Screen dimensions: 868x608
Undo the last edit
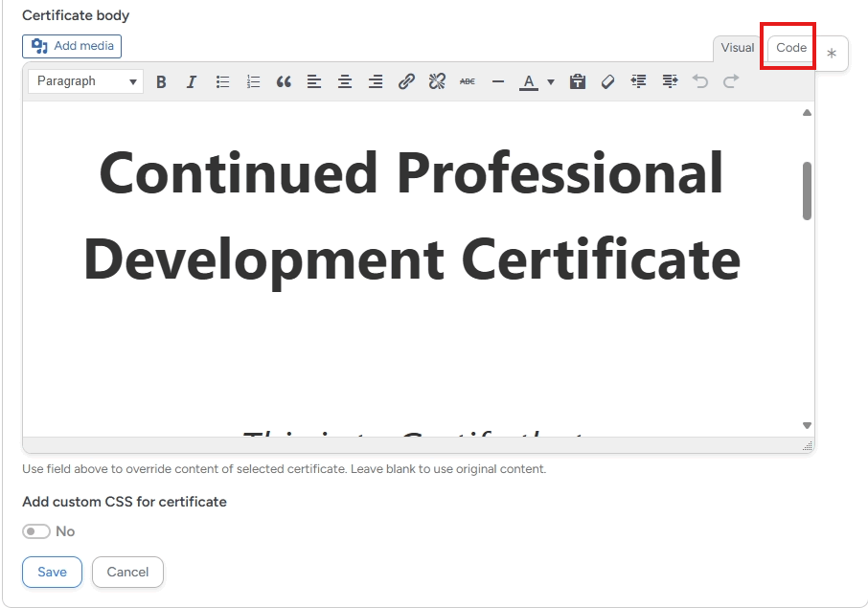(x=700, y=82)
